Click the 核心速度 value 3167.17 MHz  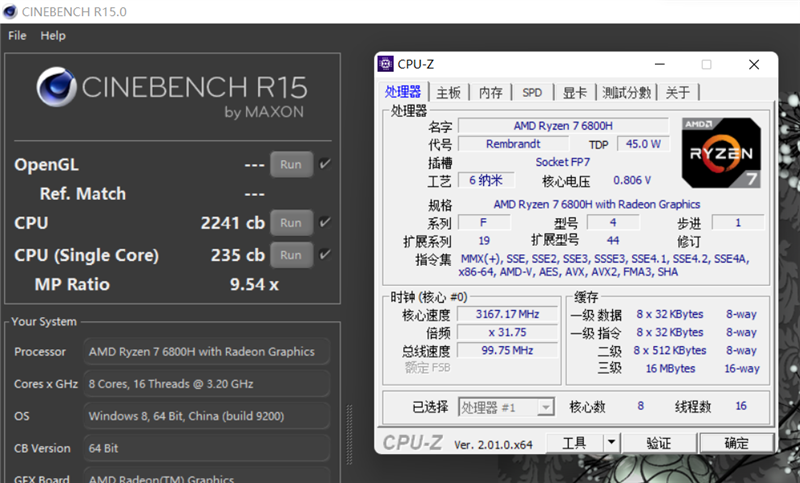tap(507, 314)
